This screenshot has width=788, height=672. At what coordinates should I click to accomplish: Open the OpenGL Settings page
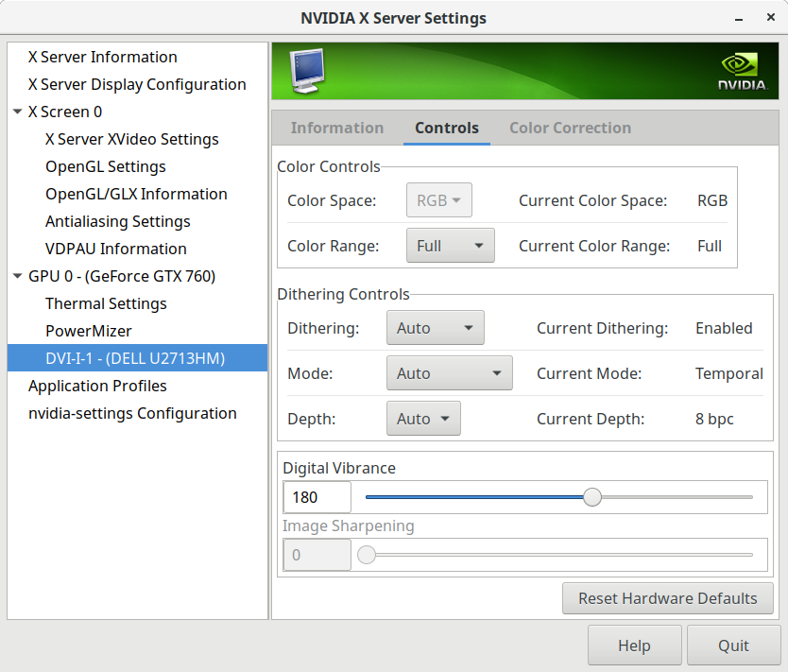pyautogui.click(x=137, y=166)
